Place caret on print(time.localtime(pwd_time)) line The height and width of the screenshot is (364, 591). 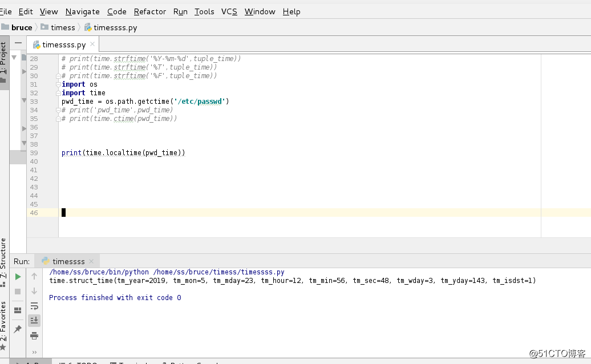(x=123, y=152)
